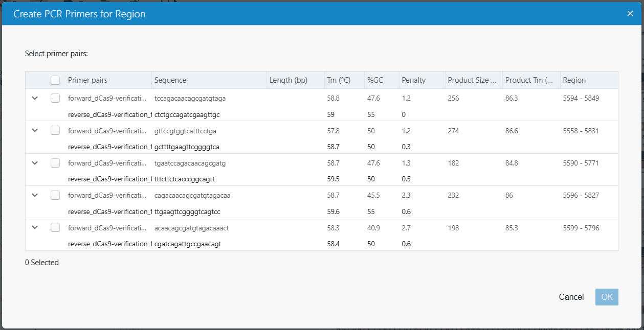Click the Sequence column header
Image resolution: width=644 pixels, height=330 pixels.
click(170, 80)
